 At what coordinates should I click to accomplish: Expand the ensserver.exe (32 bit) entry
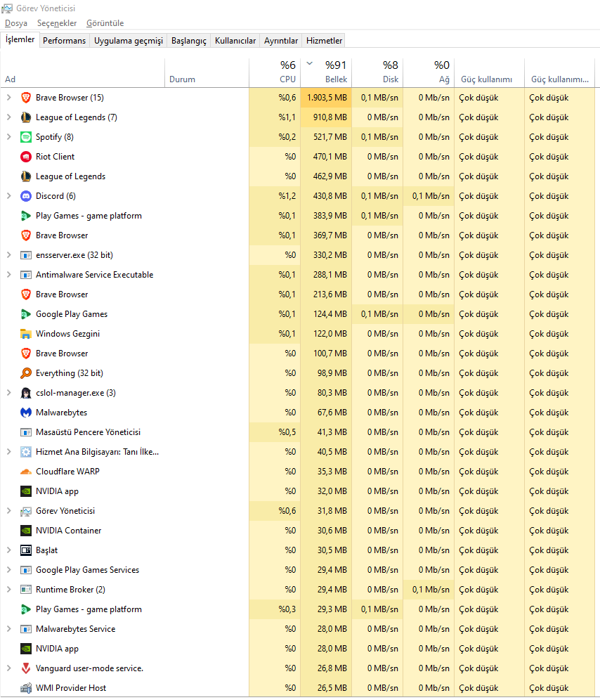coord(9,255)
